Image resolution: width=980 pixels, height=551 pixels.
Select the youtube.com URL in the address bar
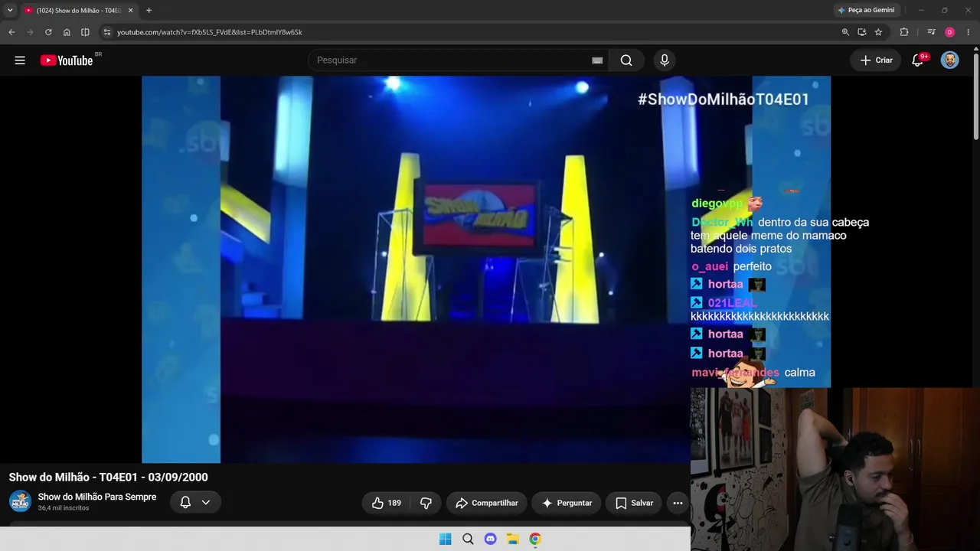[x=210, y=32]
